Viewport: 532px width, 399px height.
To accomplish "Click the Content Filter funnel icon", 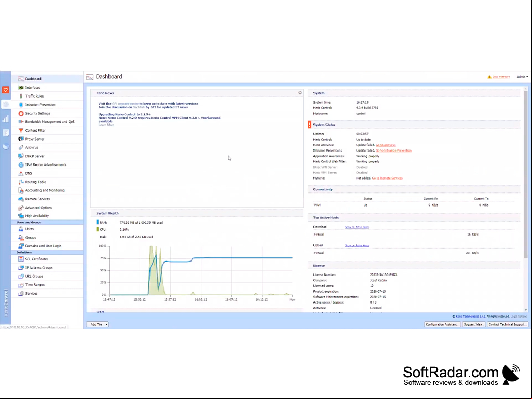I will pos(21,130).
